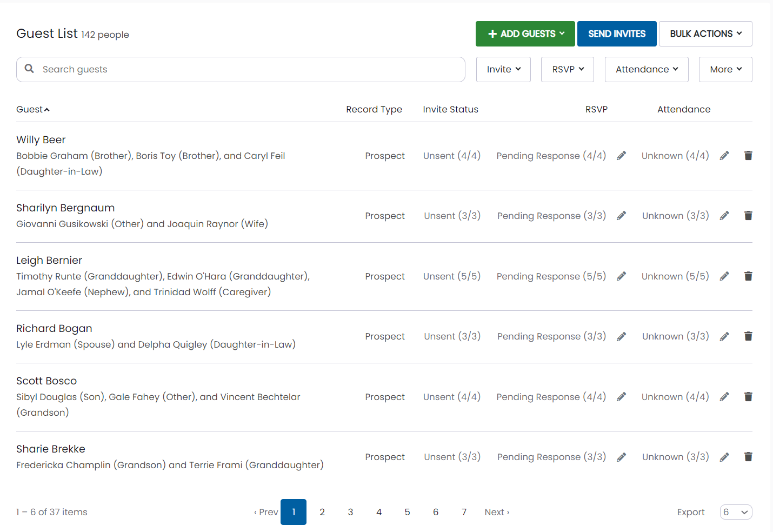773x532 pixels.
Task: Focus the Search guests field
Action: 241,69
